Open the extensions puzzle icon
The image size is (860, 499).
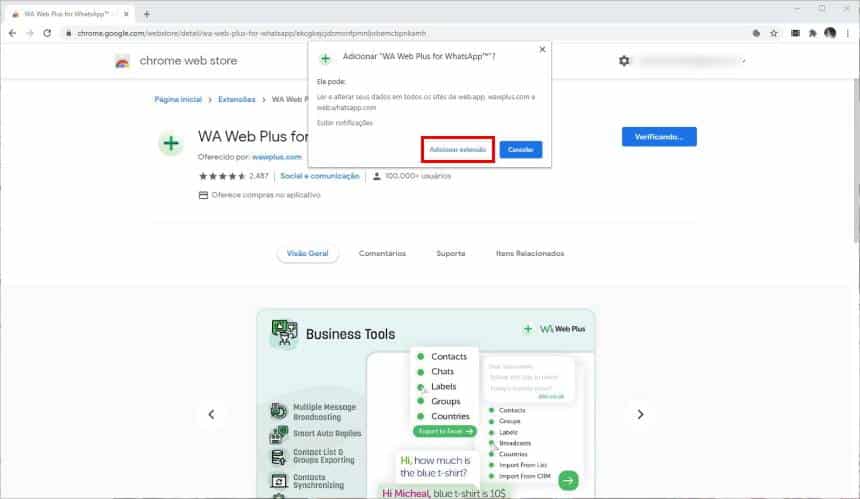click(812, 33)
